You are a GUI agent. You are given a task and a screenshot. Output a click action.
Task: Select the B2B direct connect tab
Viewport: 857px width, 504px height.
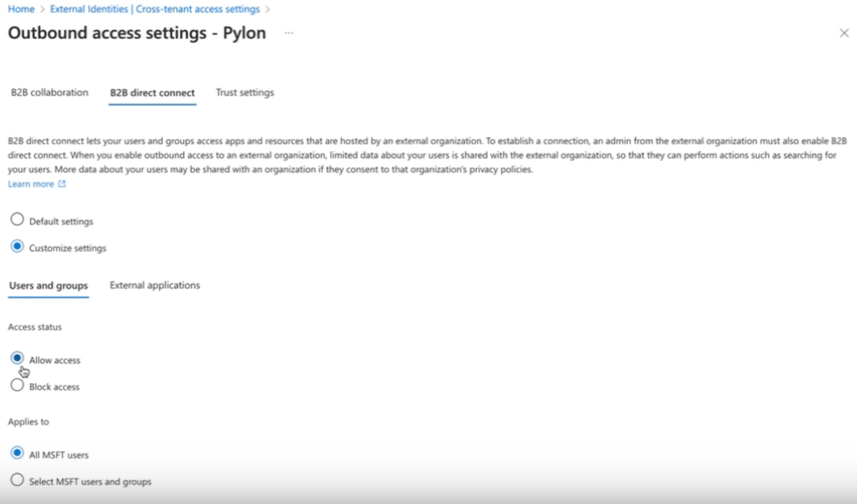(152, 93)
